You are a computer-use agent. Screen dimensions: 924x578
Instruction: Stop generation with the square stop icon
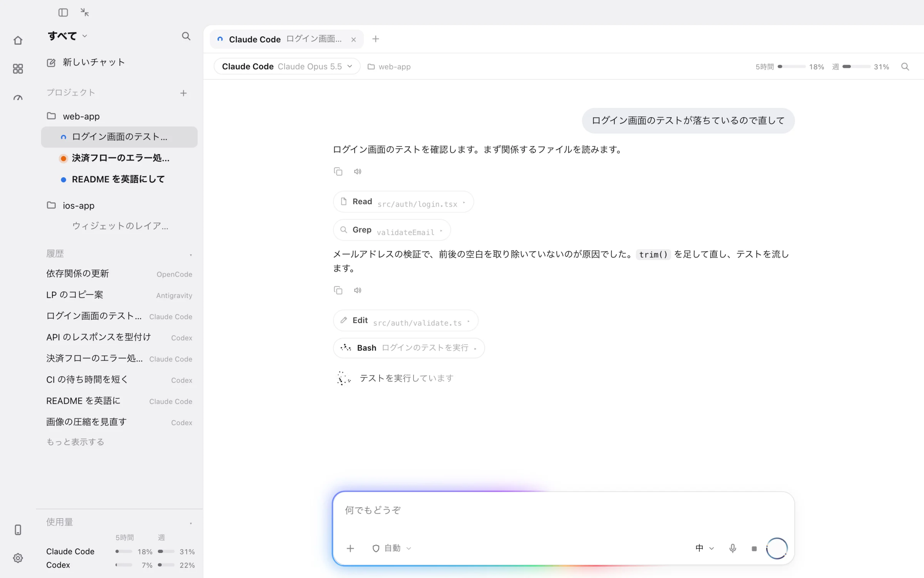[754, 548]
